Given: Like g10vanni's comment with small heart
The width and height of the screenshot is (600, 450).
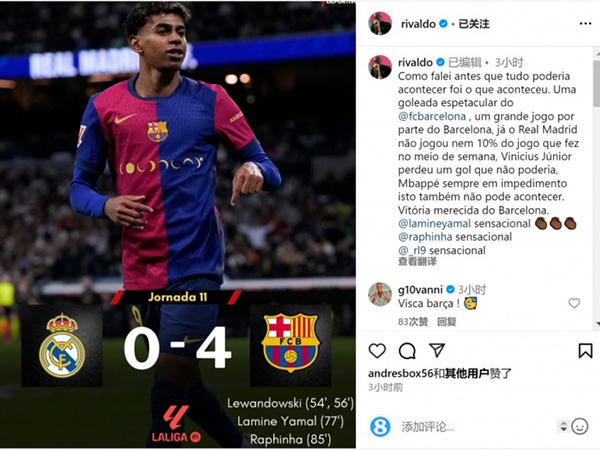Looking at the screenshot, I should [574, 303].
